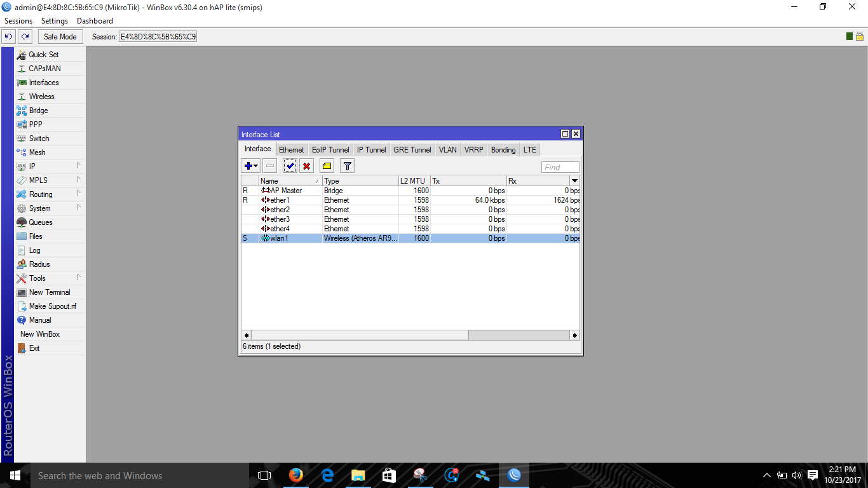
Task: Switch to the Ethernet tab
Action: [292, 149]
